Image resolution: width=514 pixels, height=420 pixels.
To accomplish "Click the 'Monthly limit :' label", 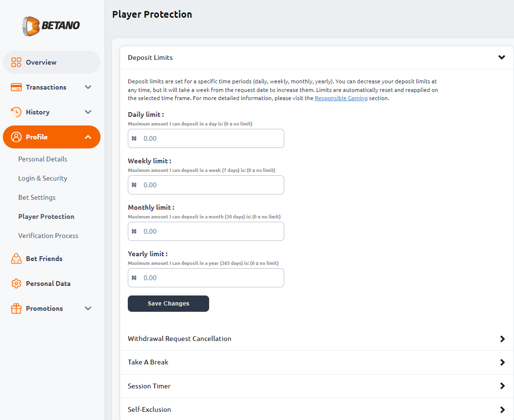I will click(x=151, y=208).
